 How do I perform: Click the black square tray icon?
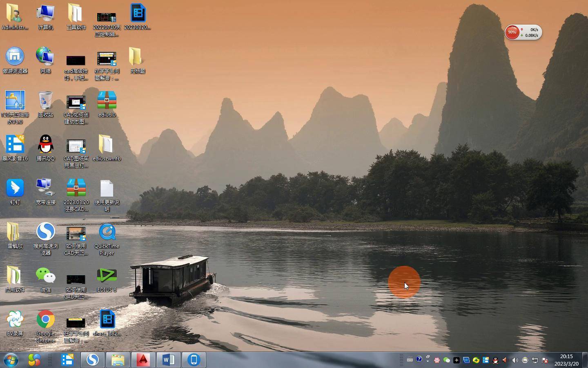(457, 360)
